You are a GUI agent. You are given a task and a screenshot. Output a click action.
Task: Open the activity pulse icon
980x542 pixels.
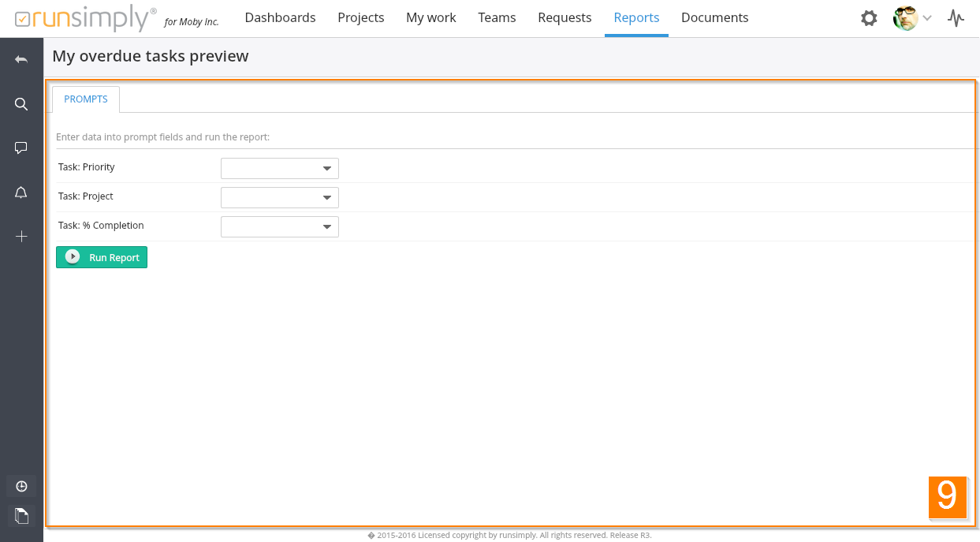point(956,18)
